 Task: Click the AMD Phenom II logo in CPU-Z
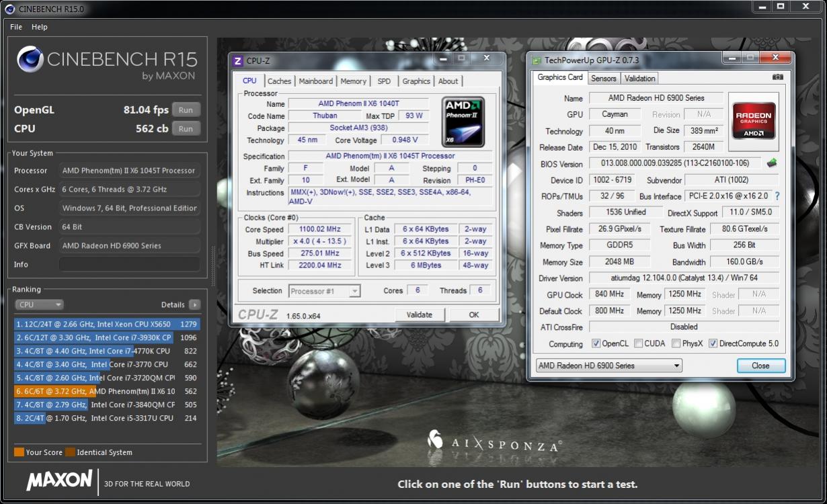[463, 122]
